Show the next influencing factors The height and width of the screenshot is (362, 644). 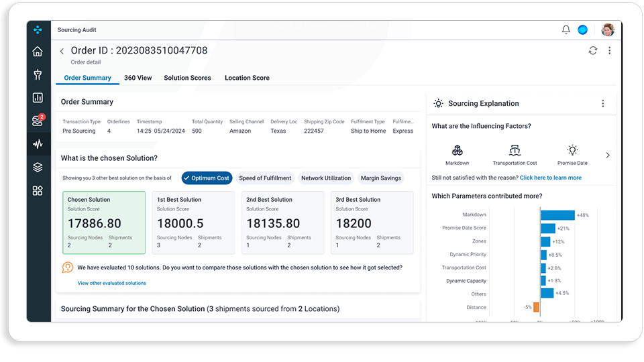pos(608,155)
